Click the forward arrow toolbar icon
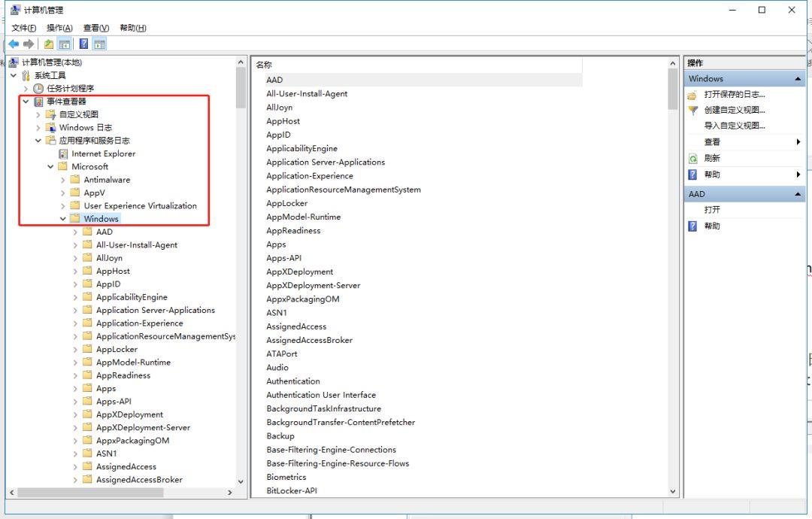 [x=29, y=44]
